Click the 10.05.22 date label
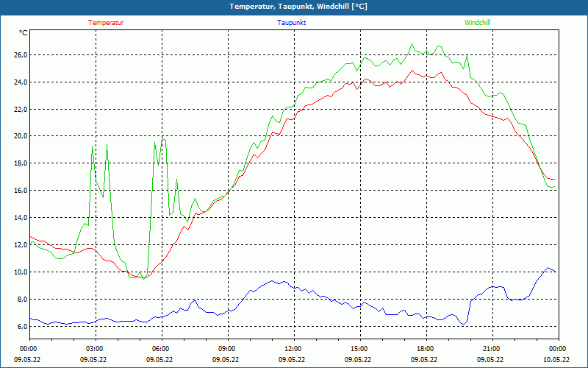 [556, 359]
